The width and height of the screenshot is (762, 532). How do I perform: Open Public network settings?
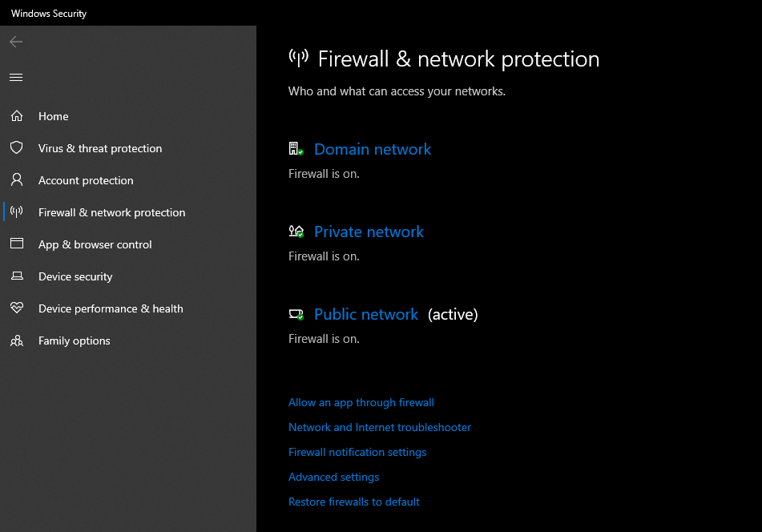pyautogui.click(x=366, y=314)
